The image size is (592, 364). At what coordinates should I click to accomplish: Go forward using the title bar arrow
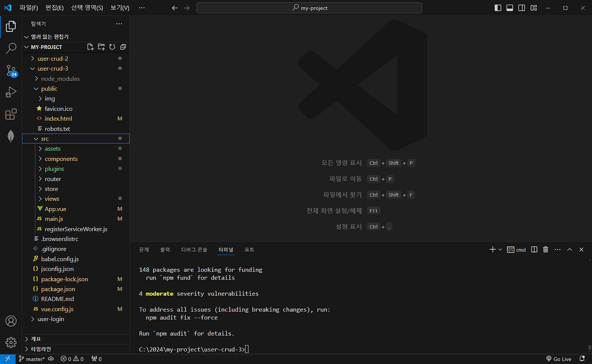point(186,8)
